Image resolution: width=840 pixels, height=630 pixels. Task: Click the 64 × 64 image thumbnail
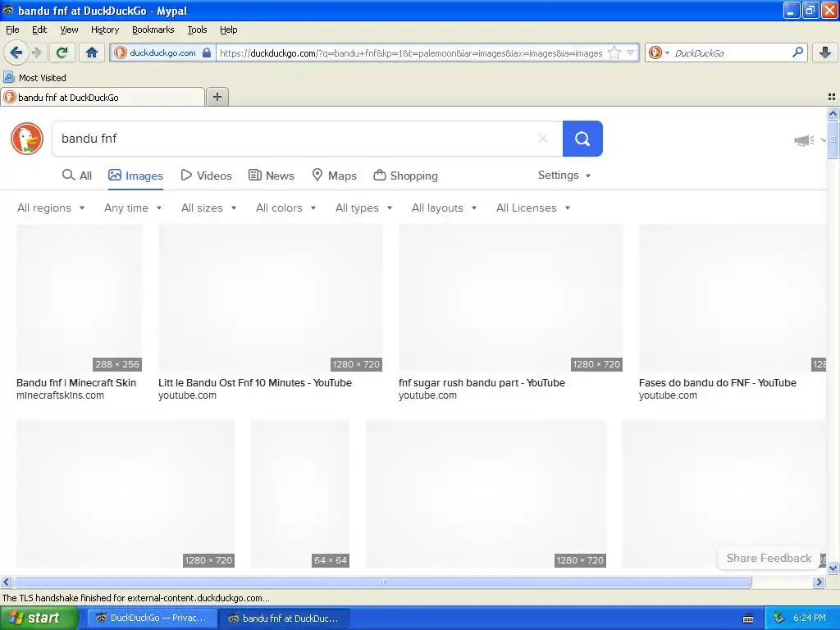pyautogui.click(x=300, y=493)
